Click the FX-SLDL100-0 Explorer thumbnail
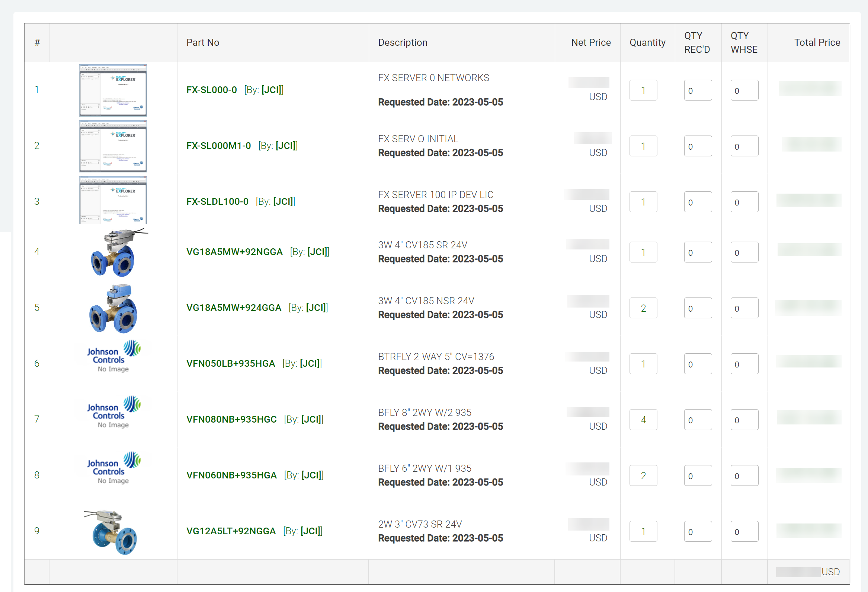The image size is (868, 592). (113, 200)
